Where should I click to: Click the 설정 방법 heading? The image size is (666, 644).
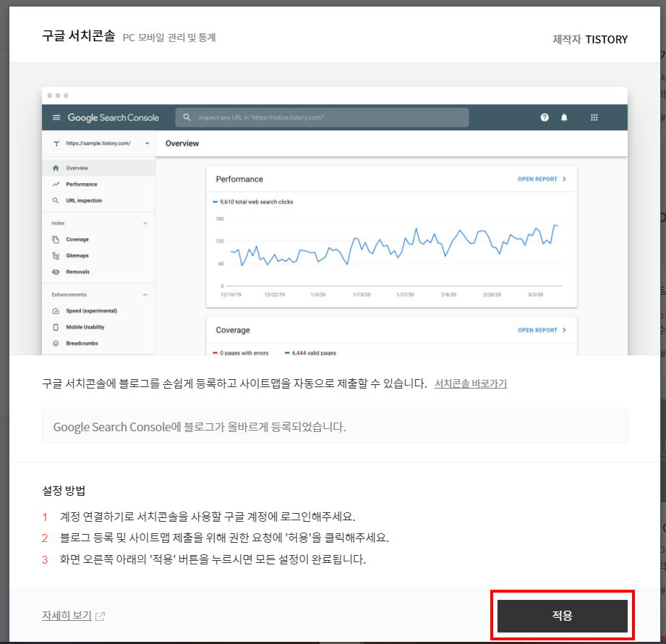64,491
